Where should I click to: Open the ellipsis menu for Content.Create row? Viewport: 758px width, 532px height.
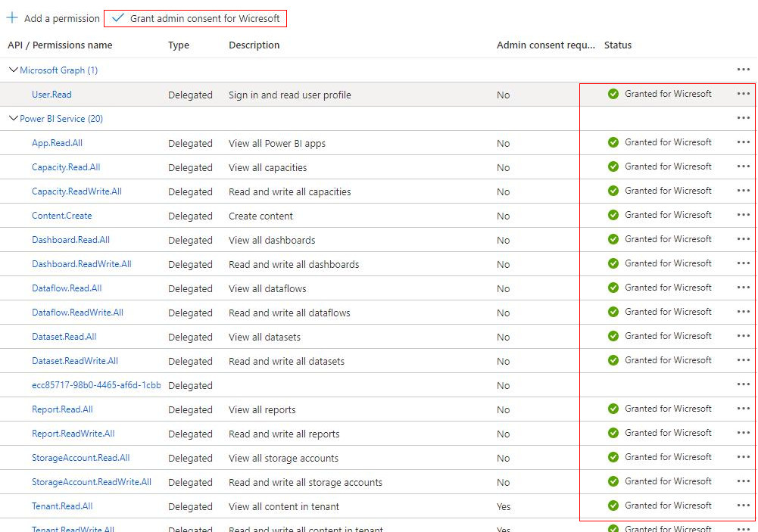point(744,214)
